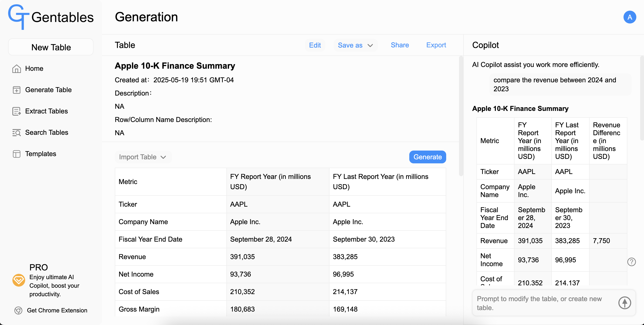Open the help question mark icon
Image resolution: width=644 pixels, height=325 pixels.
[x=631, y=262]
